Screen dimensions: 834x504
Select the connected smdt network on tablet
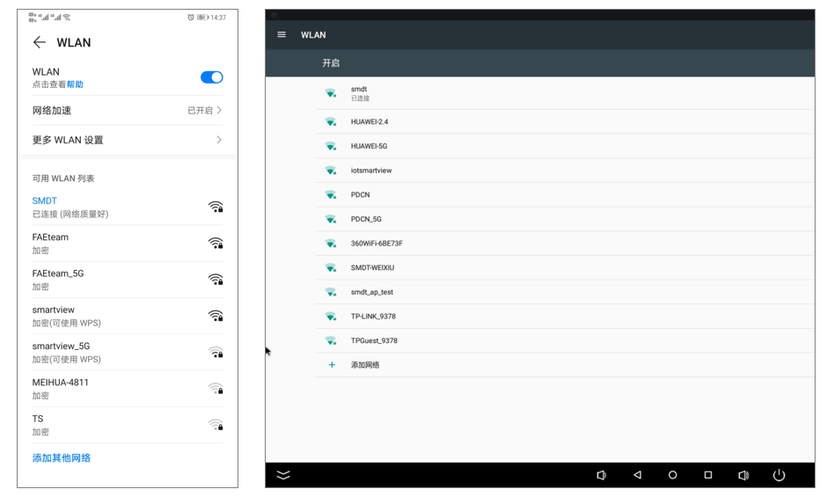tap(564, 93)
